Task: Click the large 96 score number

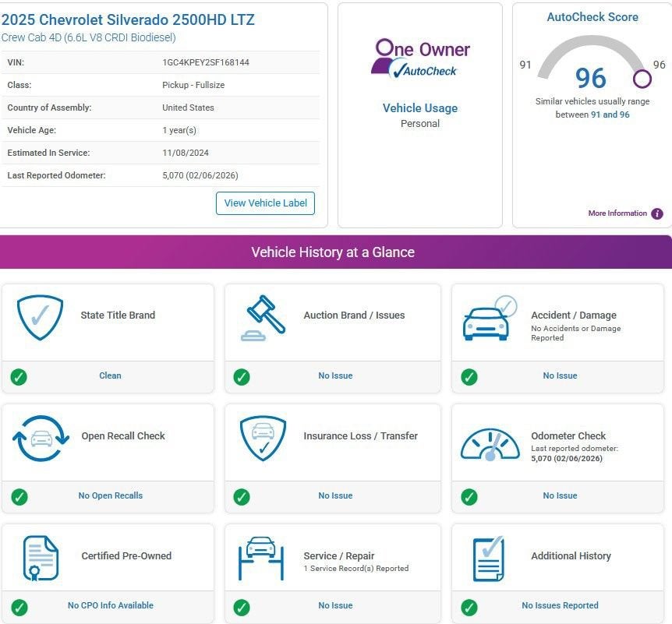Action: (590, 78)
